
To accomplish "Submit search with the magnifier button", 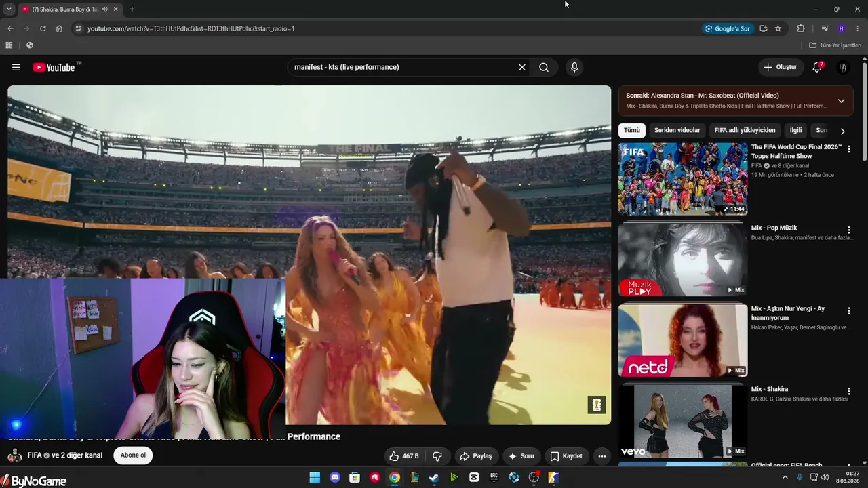I will 544,67.
